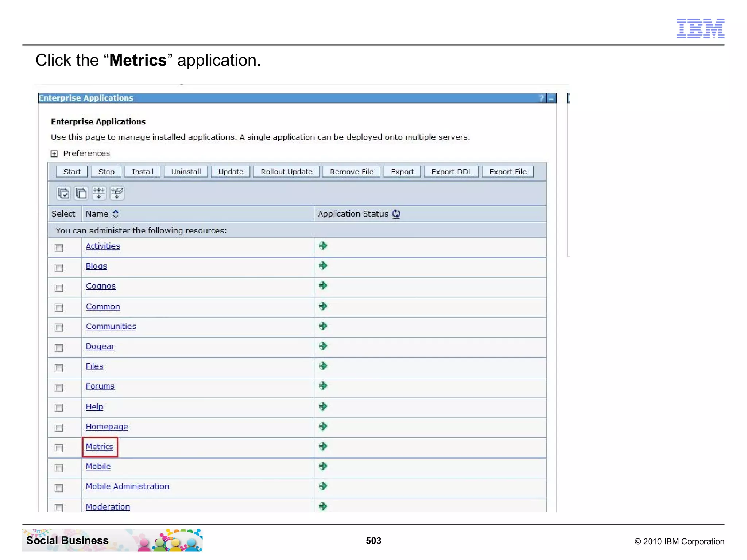Sort the list by Name arrows
The image size is (747, 560).
click(116, 214)
